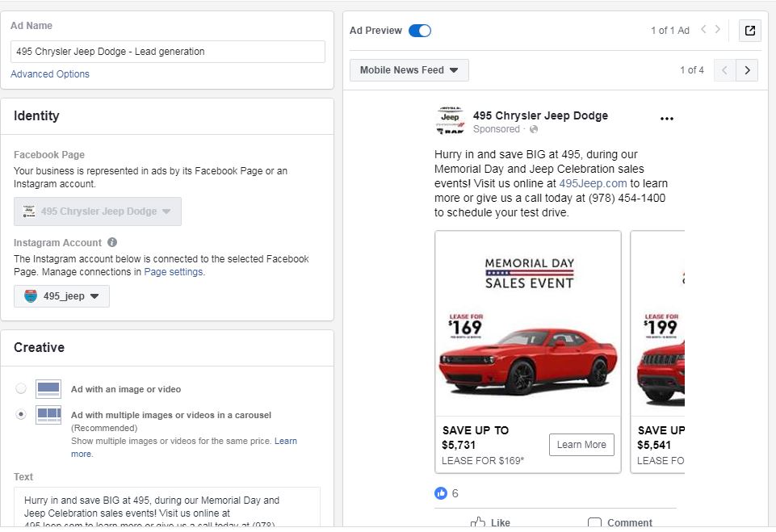
Task: Open the 495_jeep Instagram account dropdown
Action: click(x=61, y=296)
